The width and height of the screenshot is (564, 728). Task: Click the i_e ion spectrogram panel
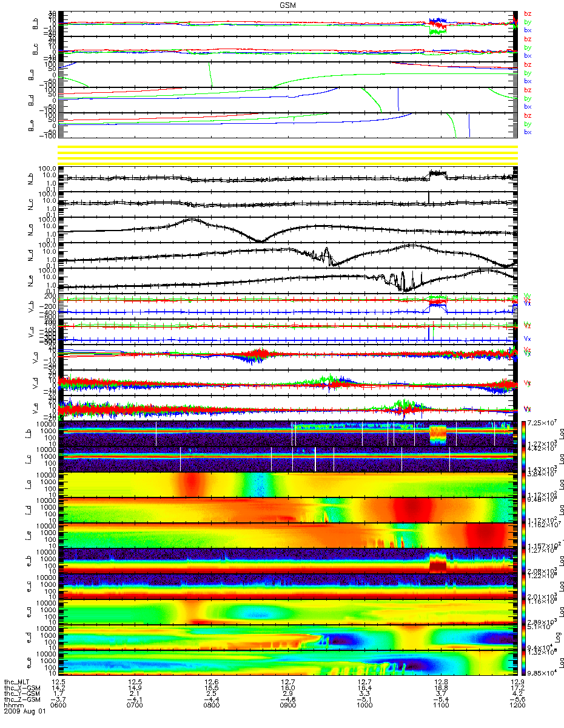pyautogui.click(x=288, y=535)
